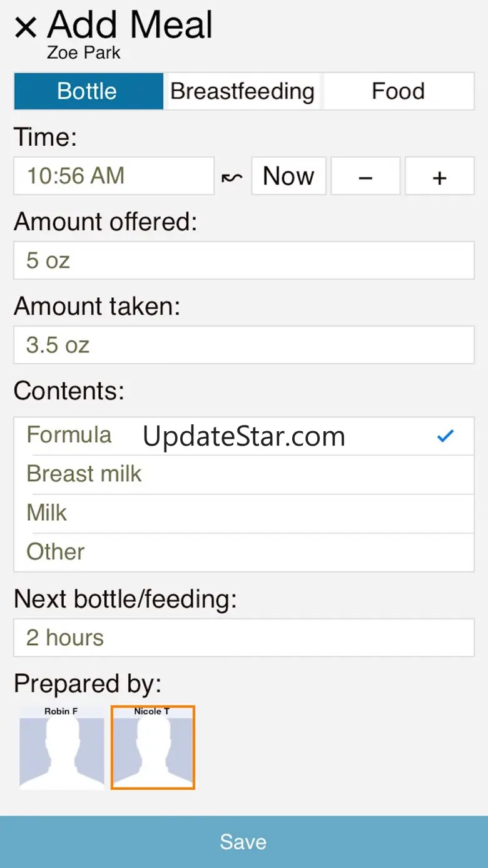488x868 pixels.
Task: Set time to Now
Action: 288,176
